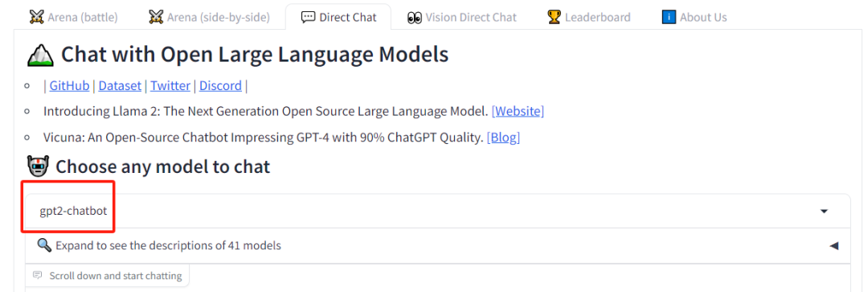Click the swords icon on Arena (side-by-side)
The width and height of the screenshot is (868, 292).
pyautogui.click(x=157, y=17)
